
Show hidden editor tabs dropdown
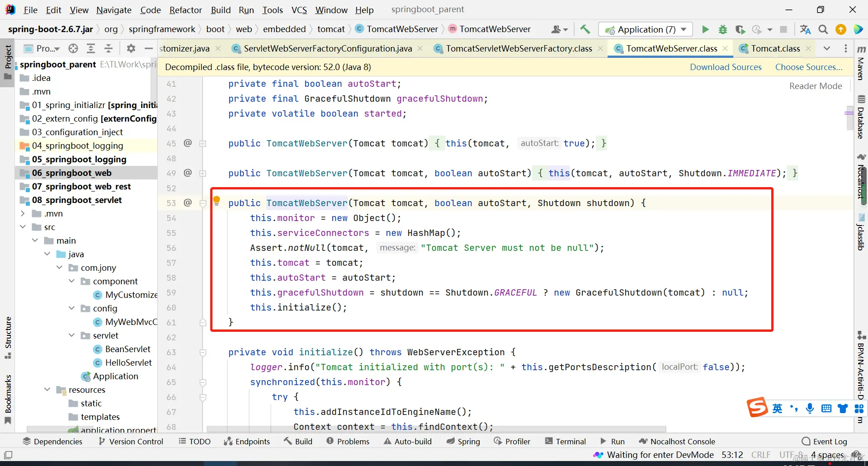827,48
